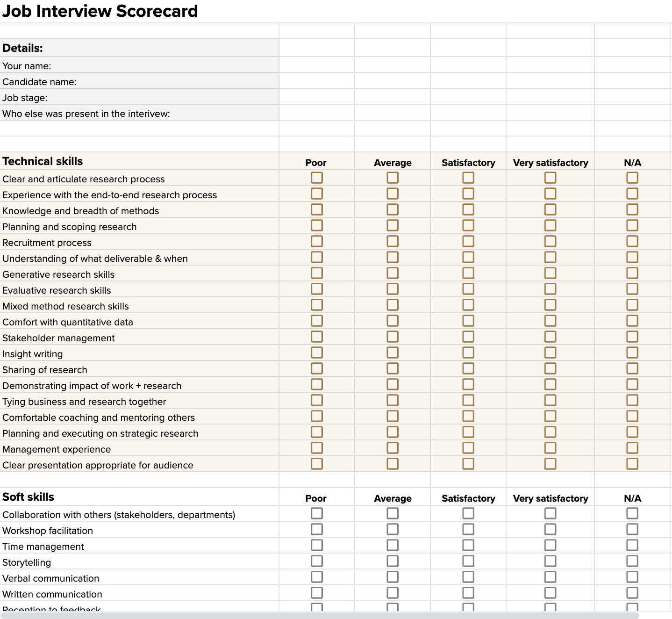Check Very satisfactory for Storytelling
Viewport: 672px width, 619px height.
550,561
